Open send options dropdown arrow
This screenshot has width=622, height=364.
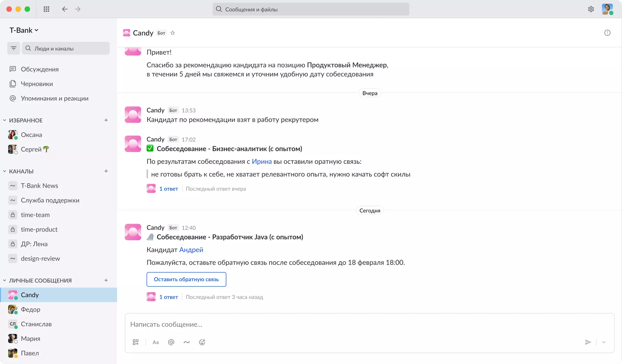pos(604,342)
